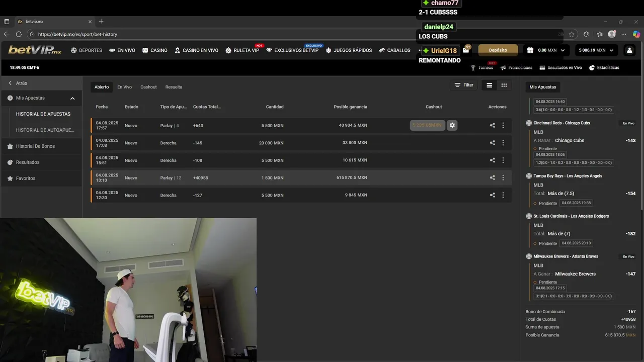Select HISTORIAL DE AUTOAPUESTAS item
The height and width of the screenshot is (362, 644).
tap(45, 130)
